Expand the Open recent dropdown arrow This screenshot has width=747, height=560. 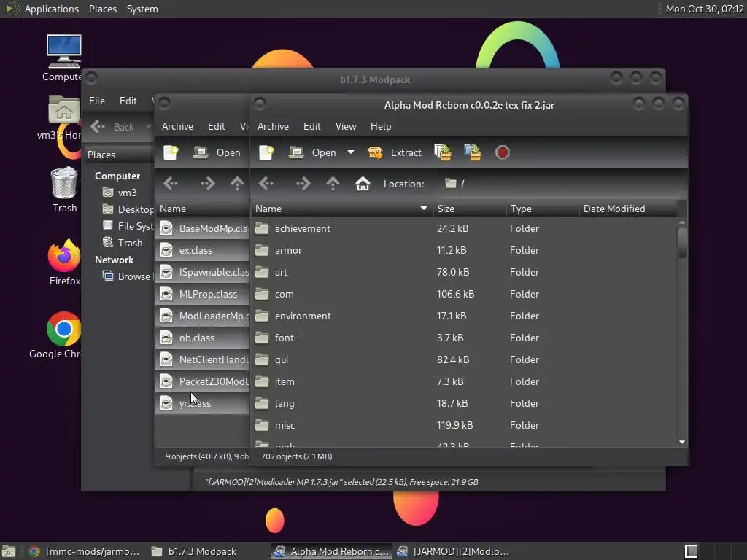[x=351, y=152]
